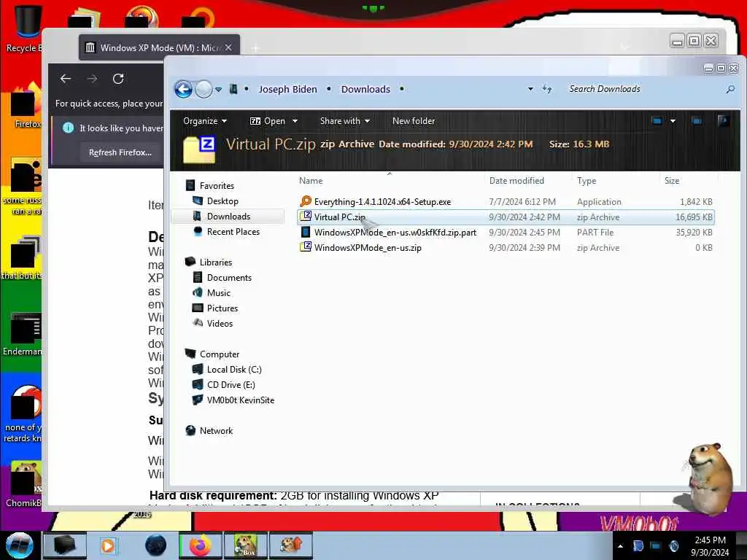Select Computer in navigation pane

219,354
